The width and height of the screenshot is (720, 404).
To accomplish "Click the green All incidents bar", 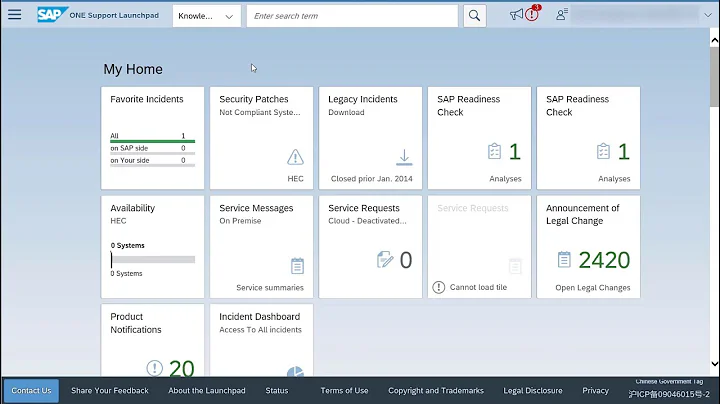I will click(x=152, y=141).
